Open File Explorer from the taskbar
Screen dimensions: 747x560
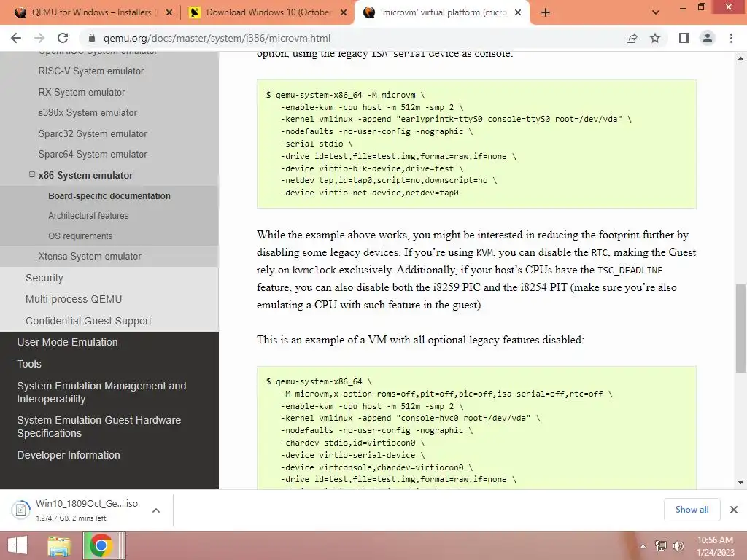pos(59,545)
